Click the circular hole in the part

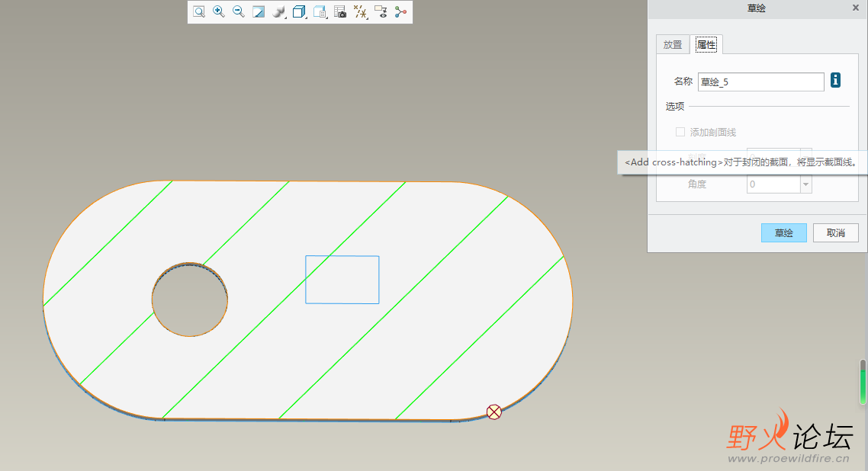tap(190, 299)
